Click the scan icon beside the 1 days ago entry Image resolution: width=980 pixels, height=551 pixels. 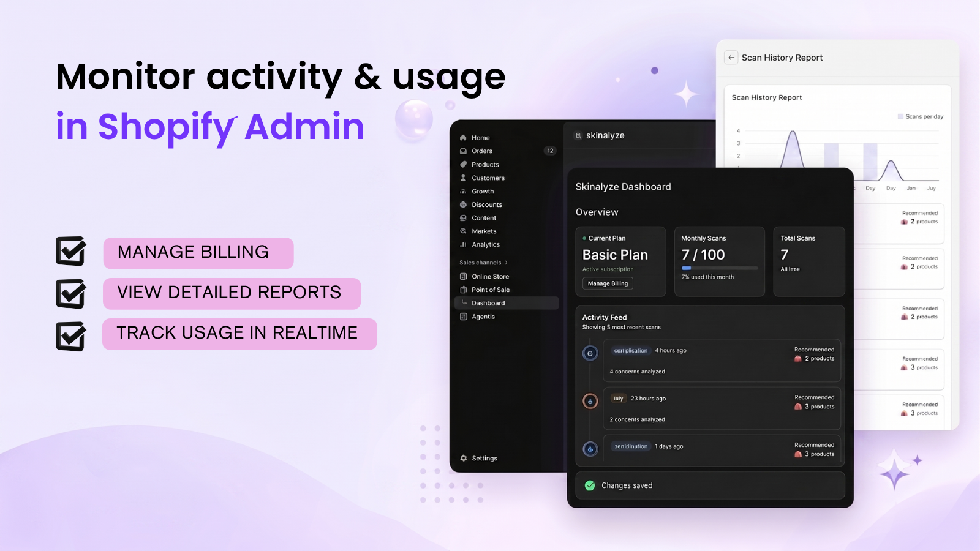click(x=590, y=449)
